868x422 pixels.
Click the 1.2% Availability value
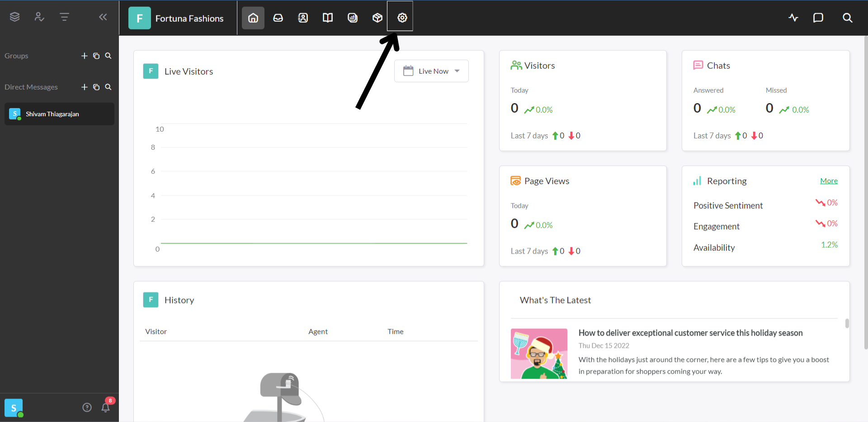pyautogui.click(x=829, y=245)
